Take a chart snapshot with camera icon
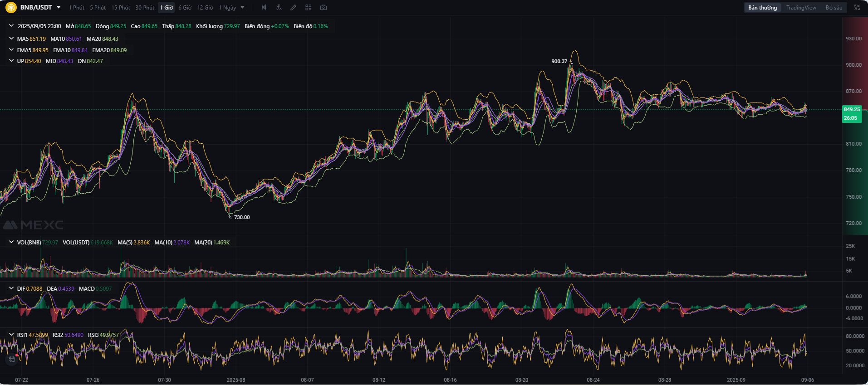Viewport: 868px width, 385px height. pos(323,8)
